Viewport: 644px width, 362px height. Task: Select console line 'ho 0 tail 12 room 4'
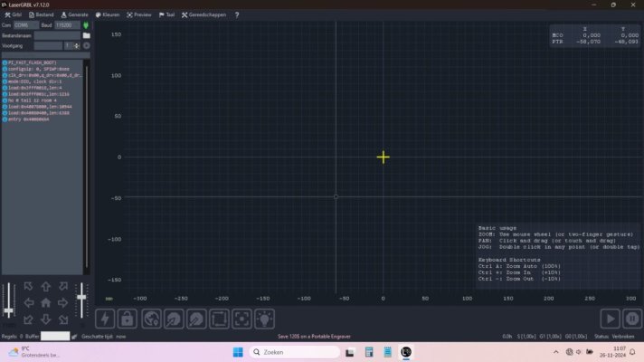(32, 100)
